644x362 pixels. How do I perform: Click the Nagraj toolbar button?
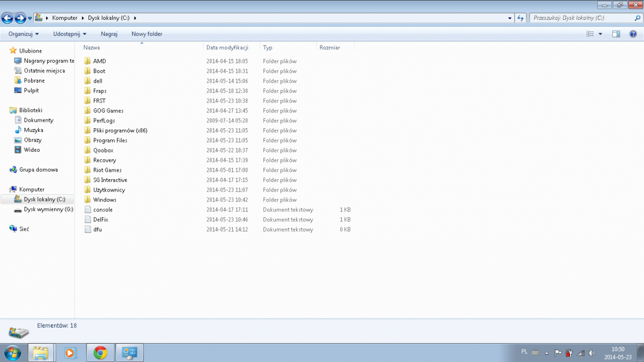click(109, 34)
